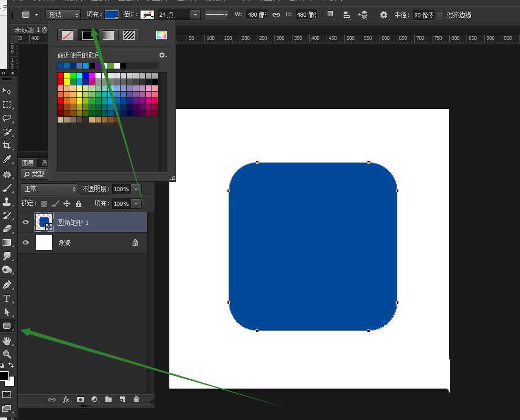
Task: Choose the gradient fill type button
Action: tap(109, 35)
